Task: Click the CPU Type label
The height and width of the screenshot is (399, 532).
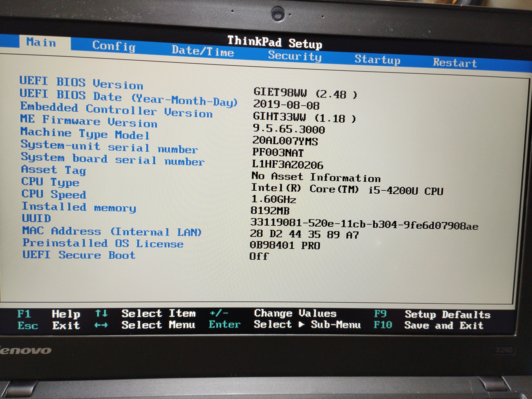Action: (50, 182)
